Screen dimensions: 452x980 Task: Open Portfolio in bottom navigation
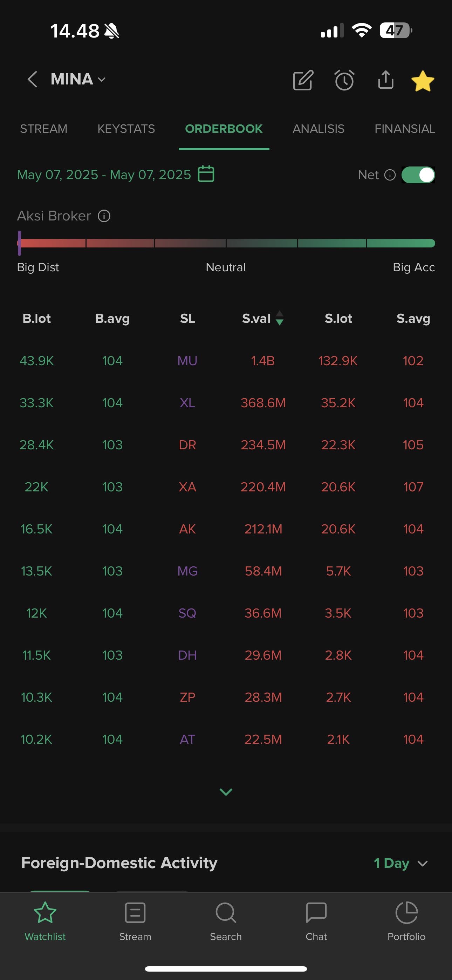click(x=406, y=920)
